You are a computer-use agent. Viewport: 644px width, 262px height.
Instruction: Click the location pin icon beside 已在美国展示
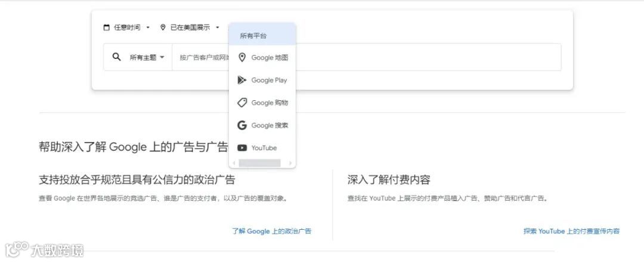pos(163,27)
